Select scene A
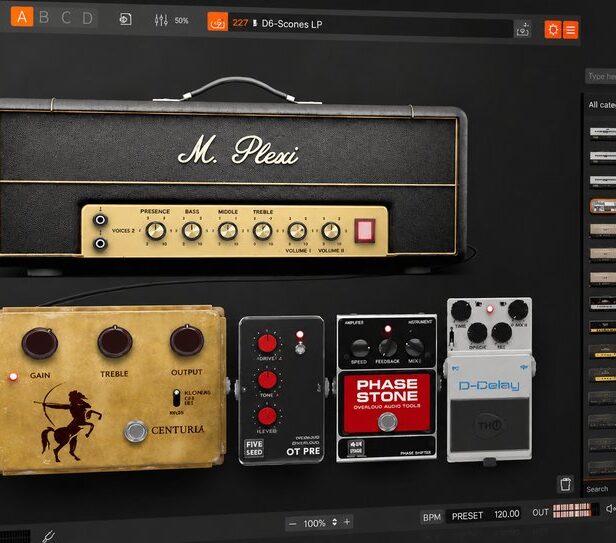616x543 pixels. (x=22, y=17)
